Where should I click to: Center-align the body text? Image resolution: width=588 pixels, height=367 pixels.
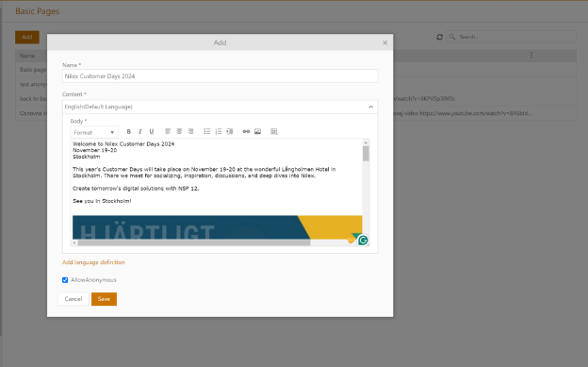click(179, 131)
